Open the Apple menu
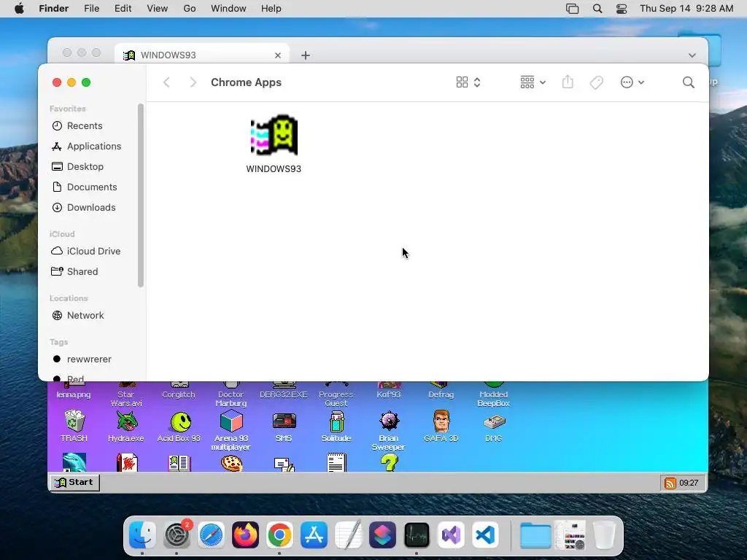This screenshot has width=747, height=560. coord(19,9)
